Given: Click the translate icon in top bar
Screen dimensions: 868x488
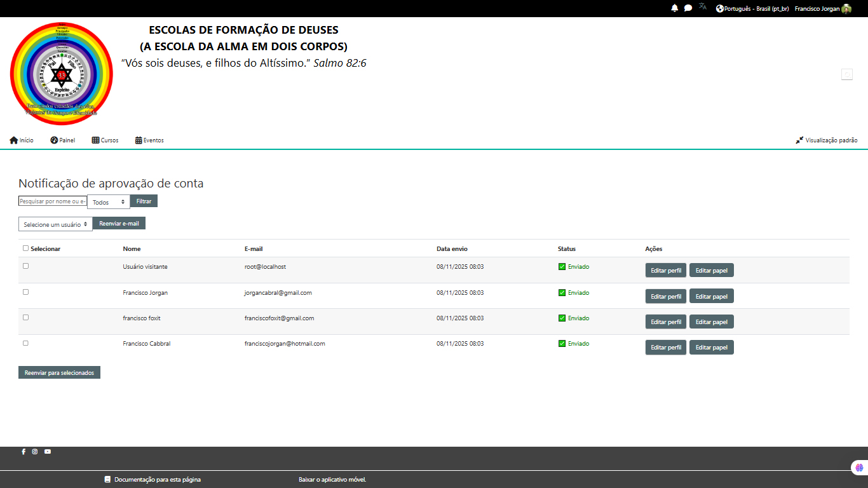Looking at the screenshot, I should (x=703, y=7).
